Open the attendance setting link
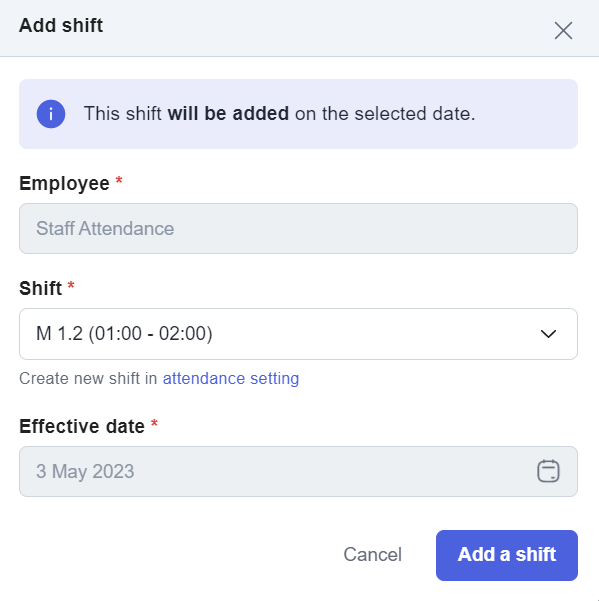Image resolution: width=599 pixels, height=601 pixels. [231, 379]
